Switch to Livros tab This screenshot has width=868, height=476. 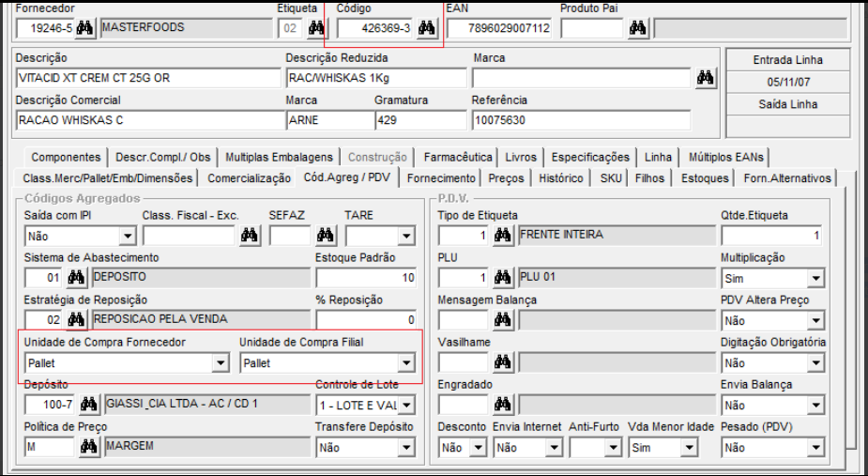[521, 158]
